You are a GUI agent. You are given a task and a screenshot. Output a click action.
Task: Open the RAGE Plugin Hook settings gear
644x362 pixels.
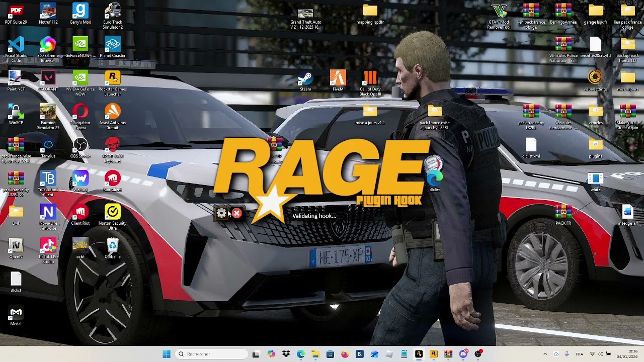click(222, 213)
